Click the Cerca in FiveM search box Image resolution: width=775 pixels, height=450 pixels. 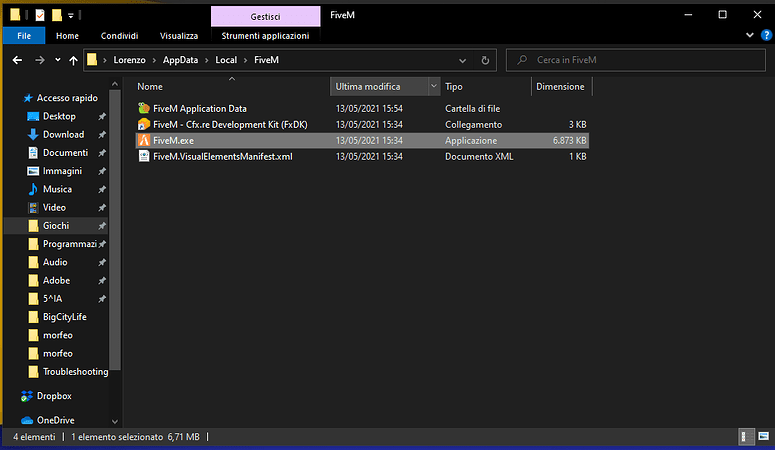[x=636, y=60]
